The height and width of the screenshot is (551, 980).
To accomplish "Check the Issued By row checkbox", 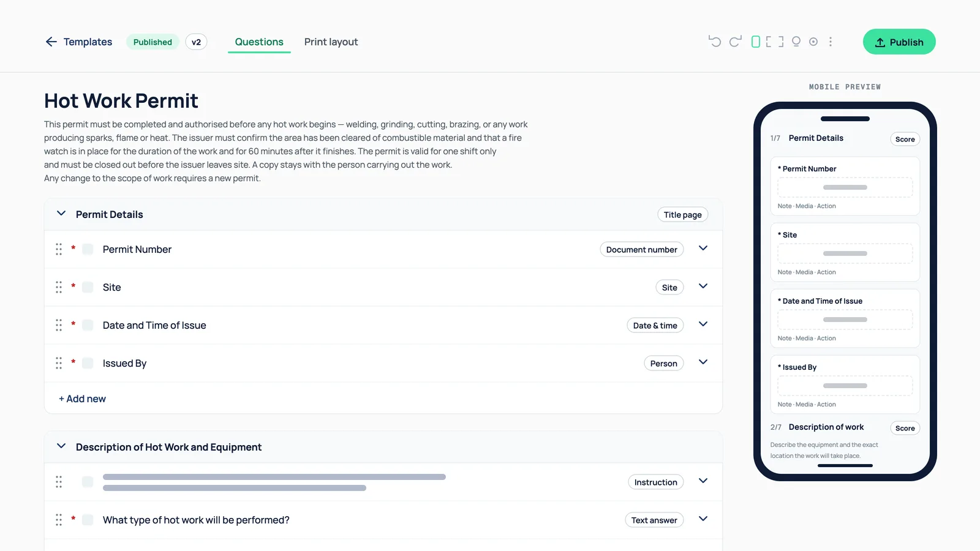I will point(88,363).
